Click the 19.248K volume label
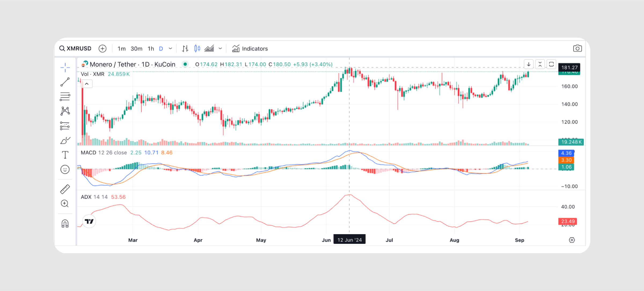 click(x=571, y=142)
